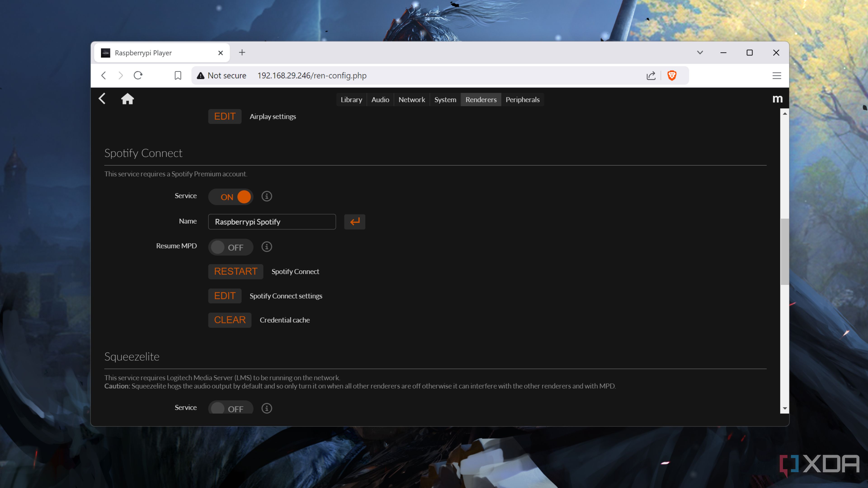
Task: Click the Squeezelite section heading
Action: point(132,357)
